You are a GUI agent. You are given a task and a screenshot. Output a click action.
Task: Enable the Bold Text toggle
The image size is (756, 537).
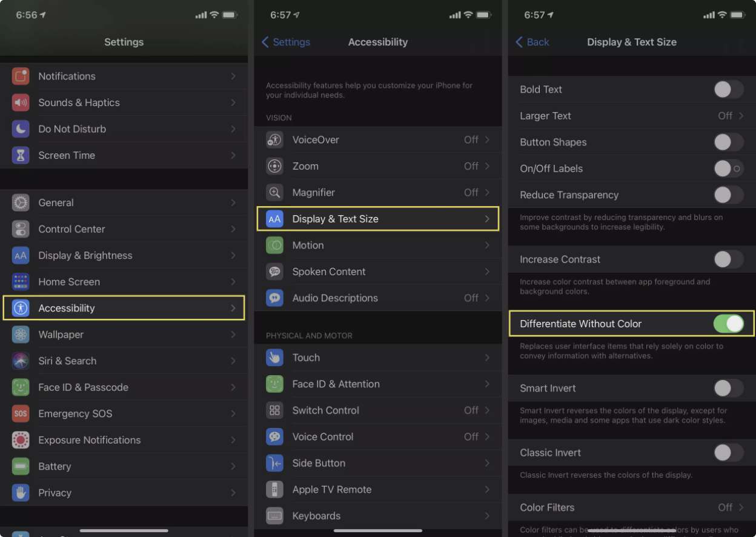click(x=728, y=90)
